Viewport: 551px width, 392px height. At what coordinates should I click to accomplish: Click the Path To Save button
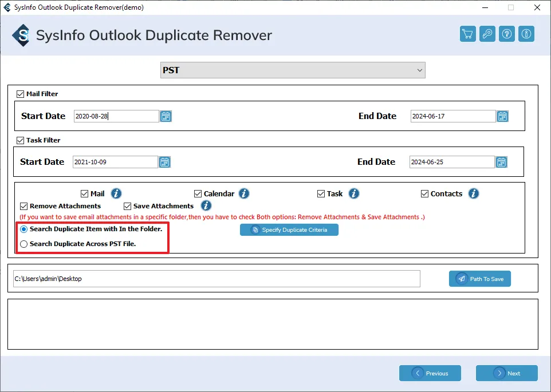coord(479,279)
